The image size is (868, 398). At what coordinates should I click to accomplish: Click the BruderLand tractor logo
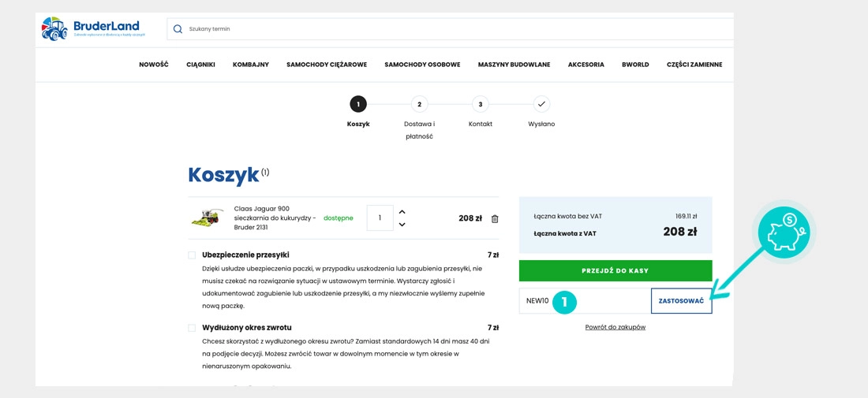(55, 29)
